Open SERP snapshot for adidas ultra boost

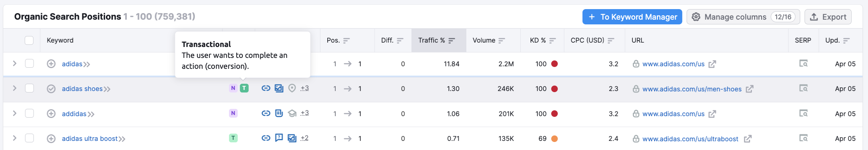pyautogui.click(x=803, y=138)
